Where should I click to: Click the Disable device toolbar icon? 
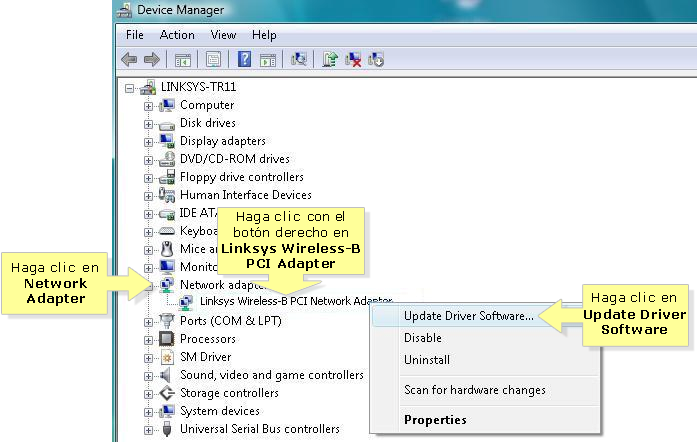click(376, 60)
